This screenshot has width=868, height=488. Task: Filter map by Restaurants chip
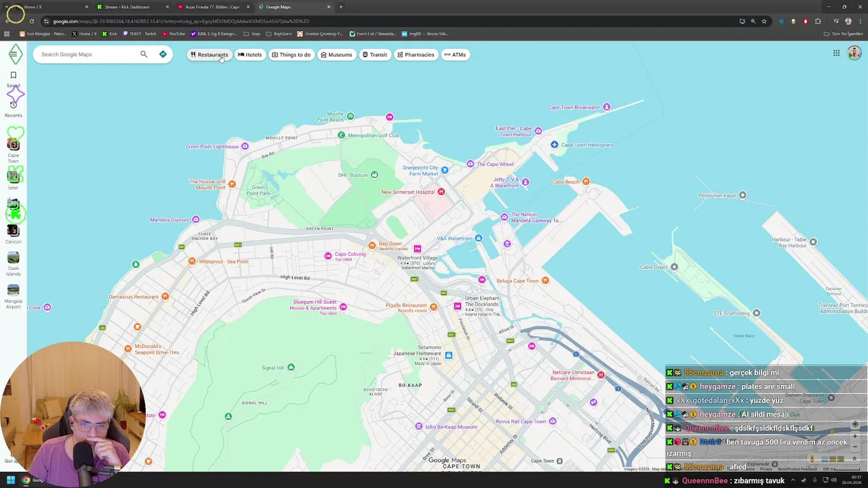[210, 54]
